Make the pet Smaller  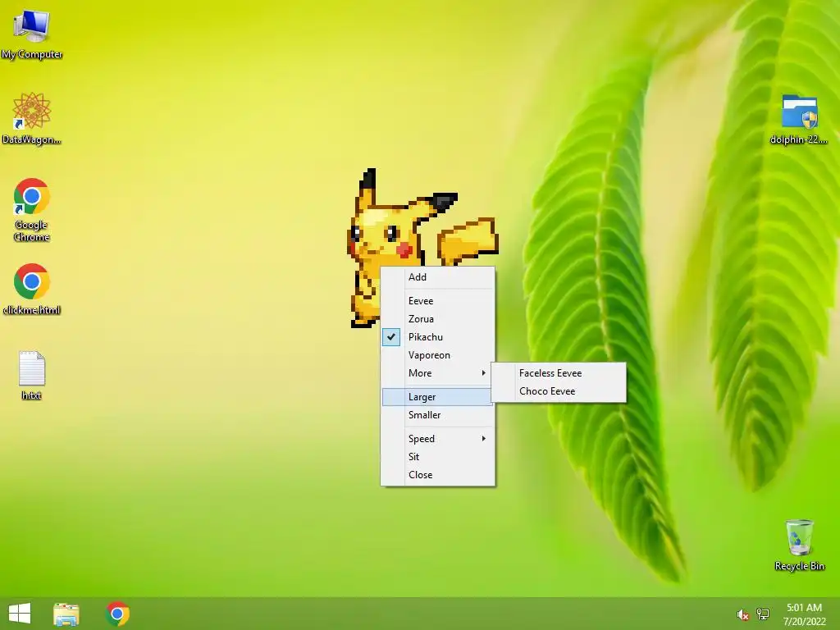click(x=438, y=415)
